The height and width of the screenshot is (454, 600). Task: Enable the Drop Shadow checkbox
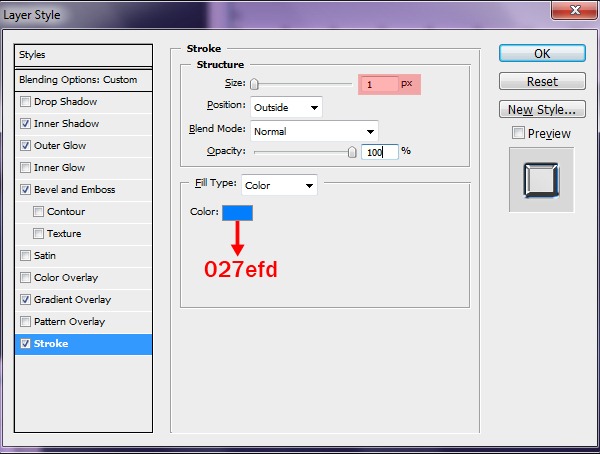click(25, 102)
